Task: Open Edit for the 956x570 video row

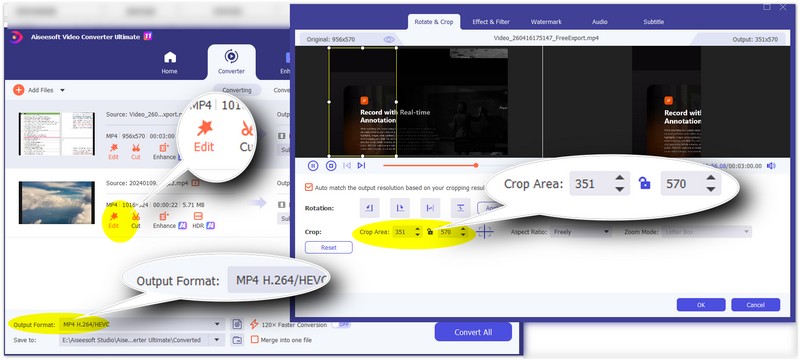Action: coord(113,151)
